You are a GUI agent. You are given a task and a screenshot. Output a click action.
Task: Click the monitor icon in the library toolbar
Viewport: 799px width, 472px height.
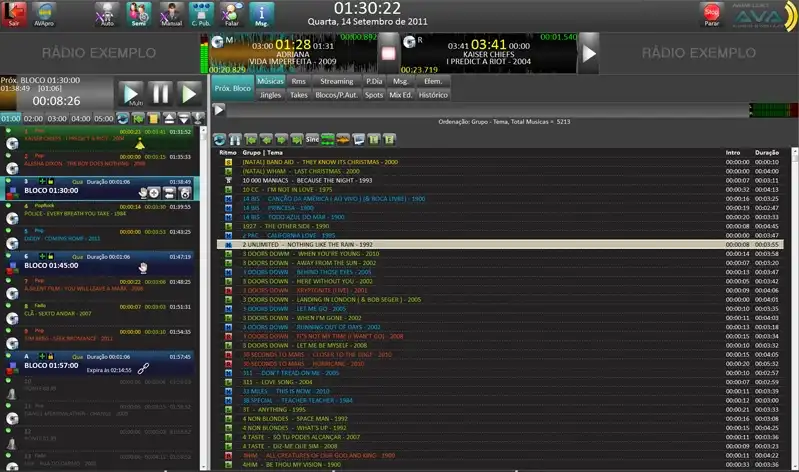click(x=358, y=140)
